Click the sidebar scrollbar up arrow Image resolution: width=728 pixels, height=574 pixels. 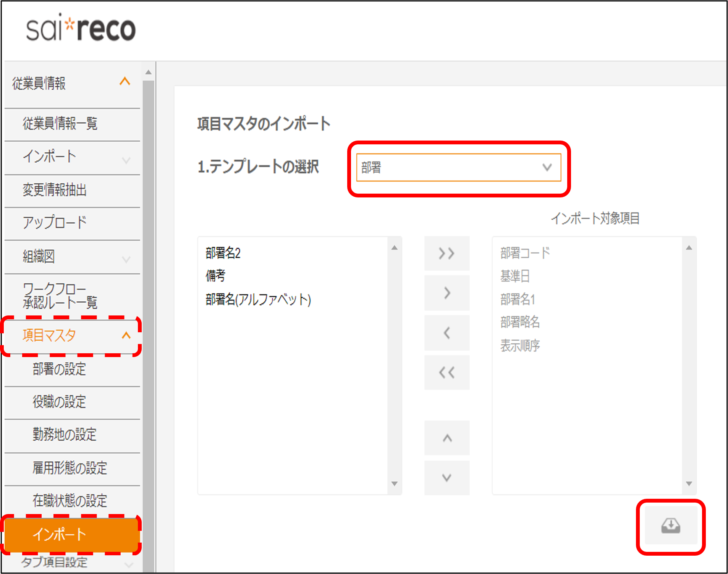pyautogui.click(x=149, y=72)
